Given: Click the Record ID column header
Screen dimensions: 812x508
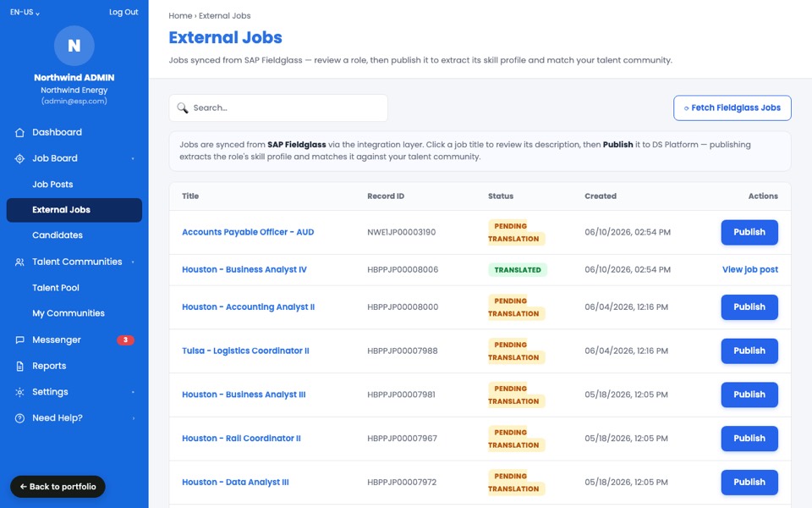Looking at the screenshot, I should [386, 196].
